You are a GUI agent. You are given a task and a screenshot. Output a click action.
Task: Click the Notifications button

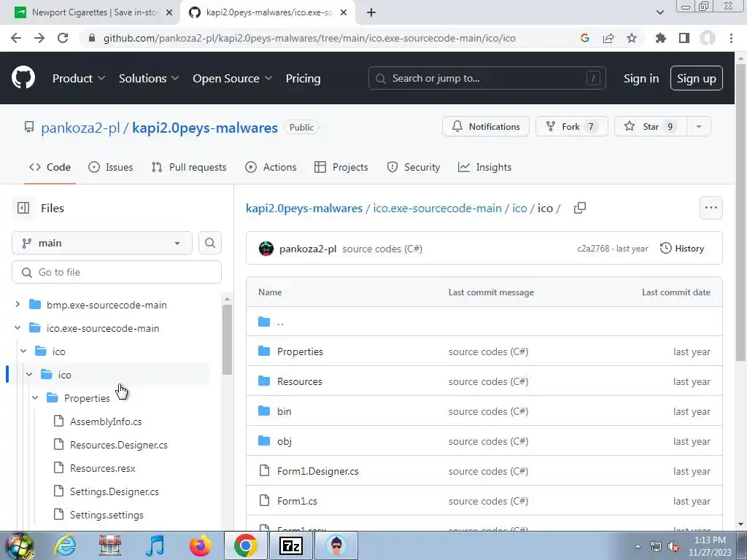click(x=485, y=127)
